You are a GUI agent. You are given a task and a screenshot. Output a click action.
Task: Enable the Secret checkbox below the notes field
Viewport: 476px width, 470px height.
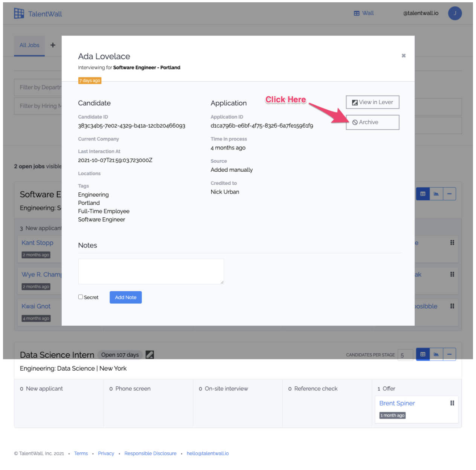[x=80, y=297]
